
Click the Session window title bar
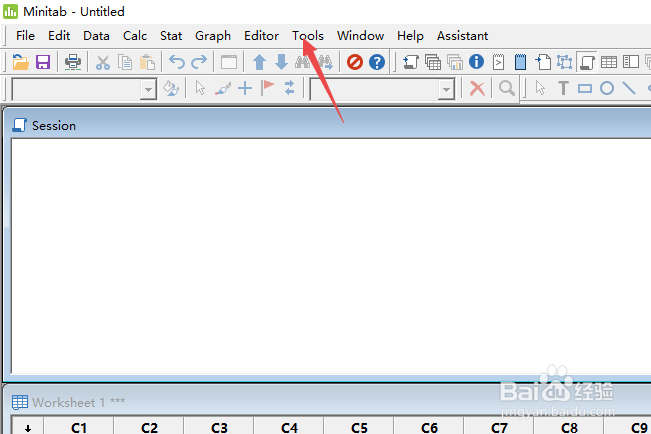(x=327, y=125)
